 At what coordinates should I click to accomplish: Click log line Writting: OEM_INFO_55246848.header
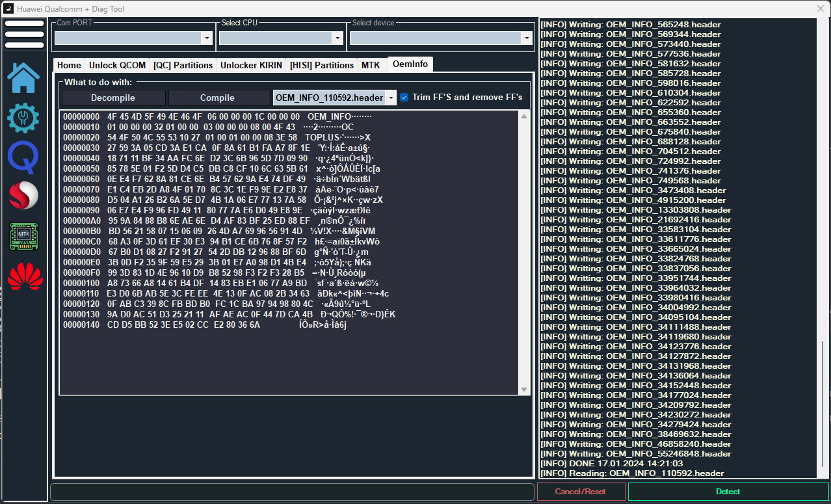(x=635, y=454)
